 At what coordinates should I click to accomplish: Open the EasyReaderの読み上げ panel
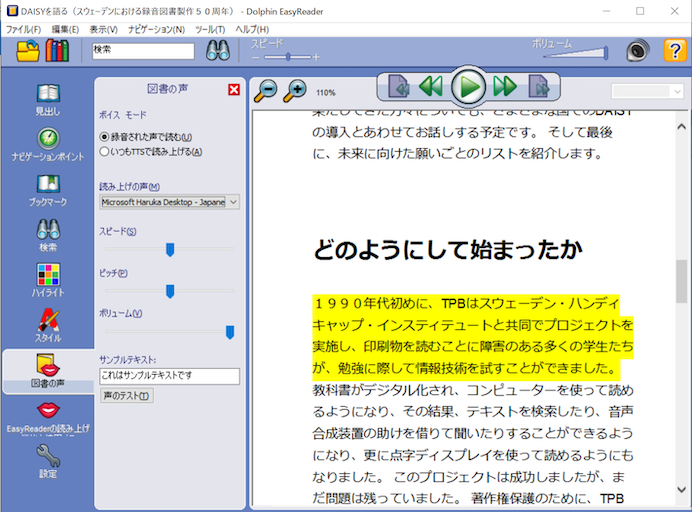(x=48, y=417)
